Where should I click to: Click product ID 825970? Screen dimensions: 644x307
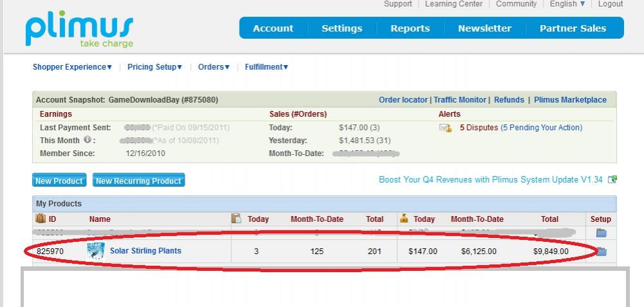coord(50,252)
